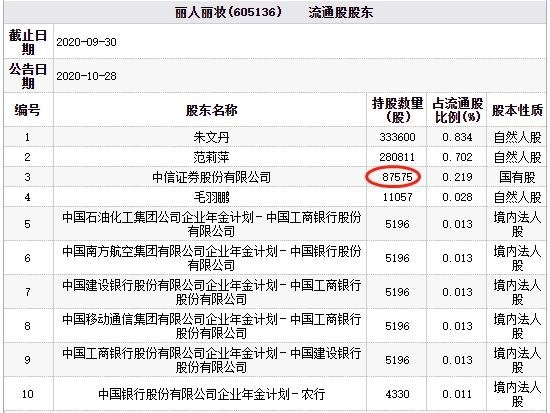
Task: Click 自然人股 in the 毛羽鹏 row
Action: click(517, 197)
